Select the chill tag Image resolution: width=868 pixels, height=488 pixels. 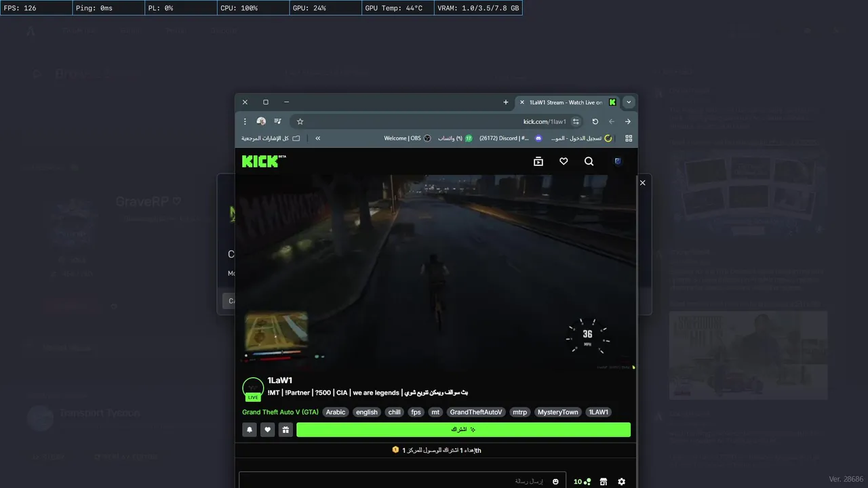394,412
